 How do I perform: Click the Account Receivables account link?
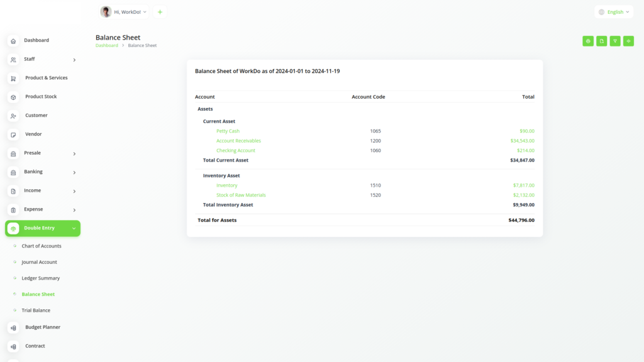238,141
